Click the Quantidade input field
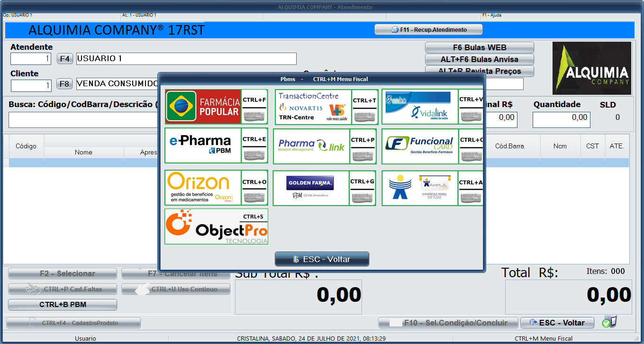Image resolution: width=644 pixels, height=344 pixels. [x=562, y=120]
